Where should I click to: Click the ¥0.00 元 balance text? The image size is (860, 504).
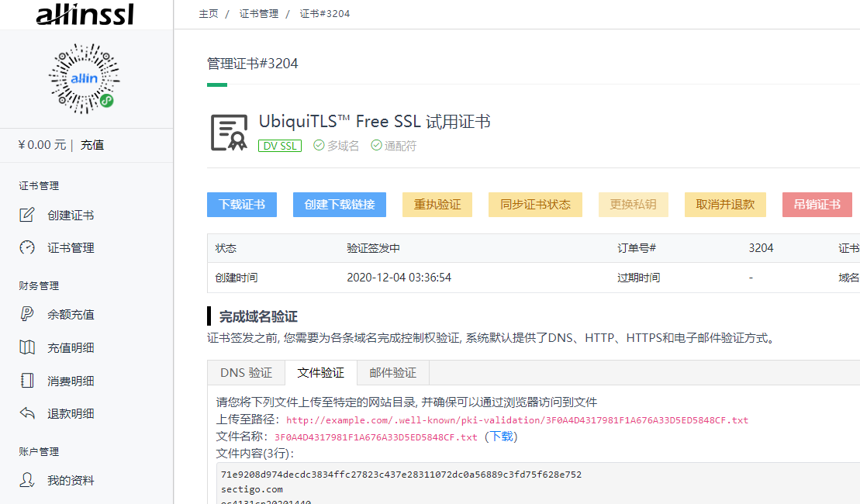coord(42,145)
